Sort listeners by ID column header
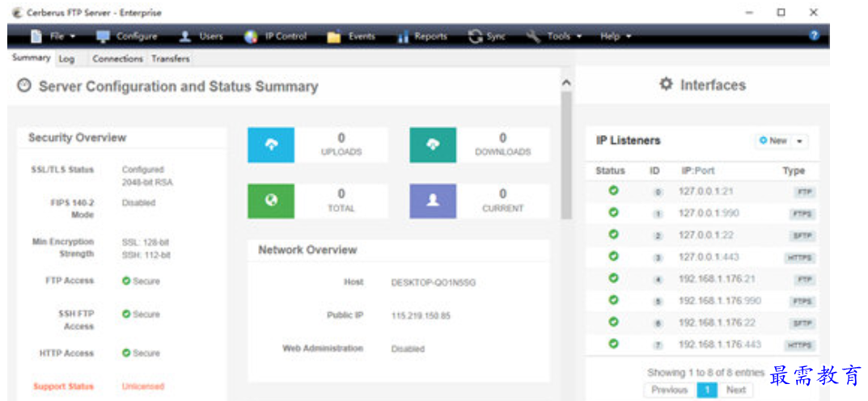The width and height of the screenshot is (868, 401). [654, 171]
